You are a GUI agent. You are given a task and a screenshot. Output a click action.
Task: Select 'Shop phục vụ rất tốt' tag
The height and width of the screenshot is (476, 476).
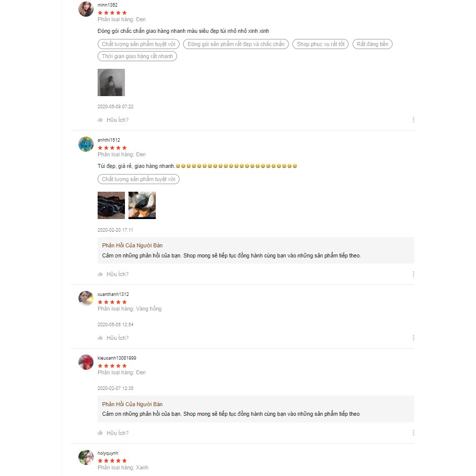coord(321,44)
